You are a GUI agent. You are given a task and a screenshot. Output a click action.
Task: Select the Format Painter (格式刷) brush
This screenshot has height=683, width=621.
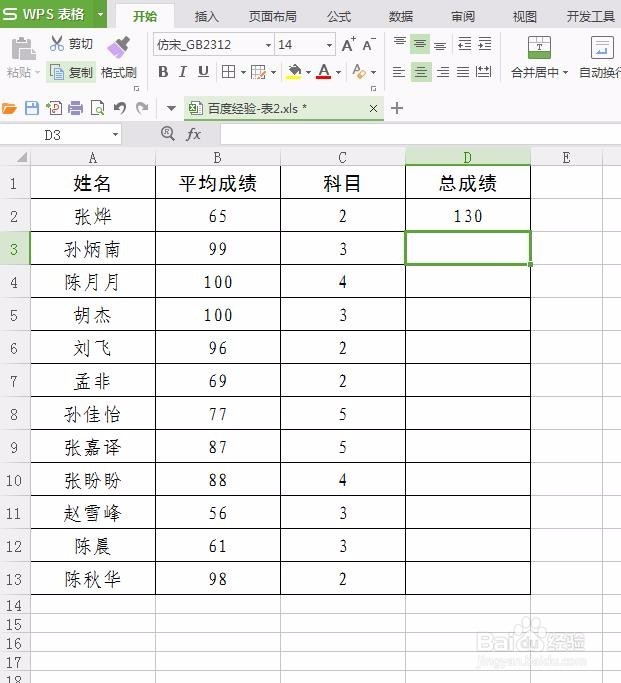click(118, 47)
